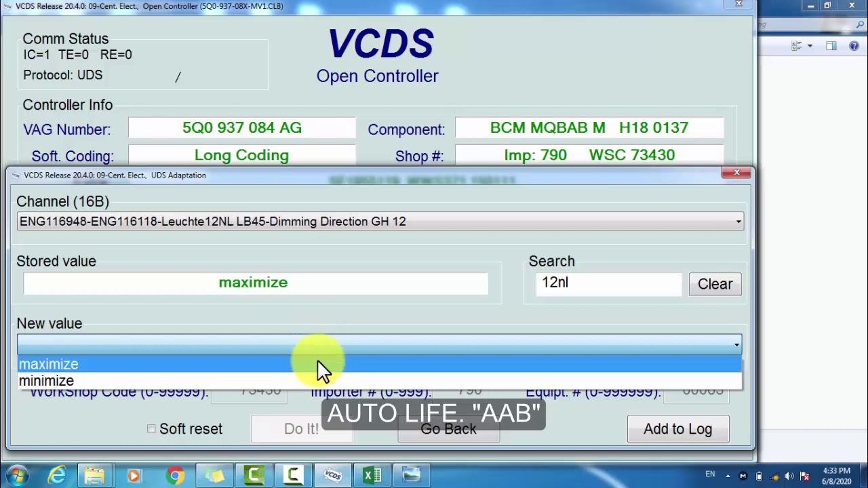This screenshot has height=488, width=868.
Task: Click the VCDS app icon in the main title bar
Action: click(7, 6)
